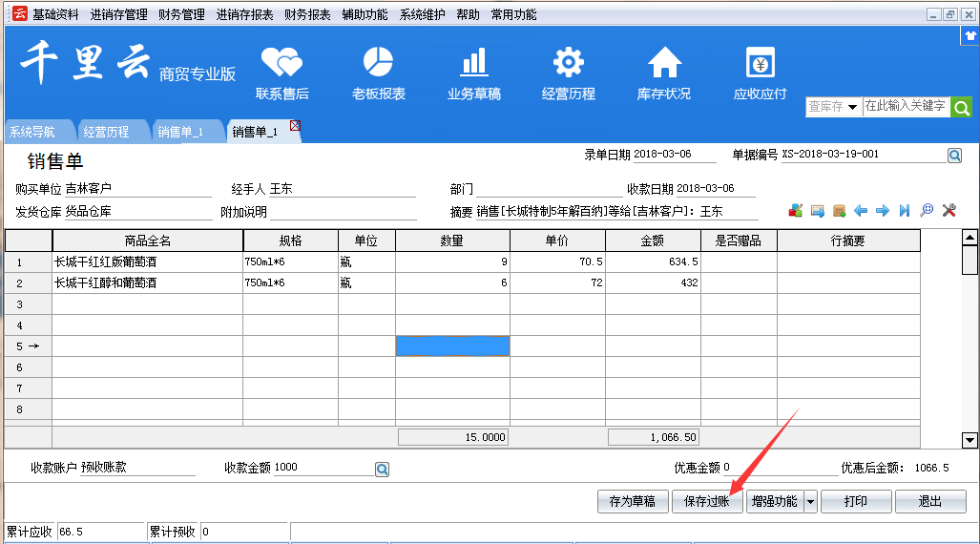Open the 联系售后 heart icon
The image size is (980, 544).
point(281,63)
